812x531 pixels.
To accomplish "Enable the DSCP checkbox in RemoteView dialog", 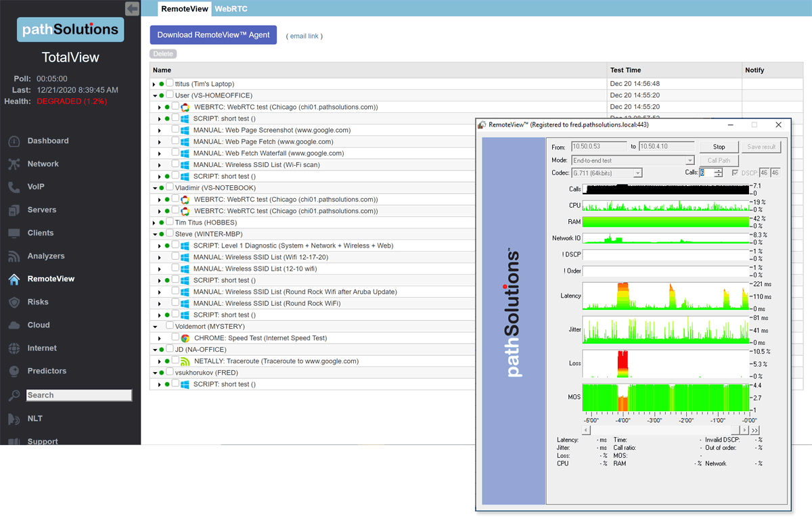I will [x=735, y=172].
